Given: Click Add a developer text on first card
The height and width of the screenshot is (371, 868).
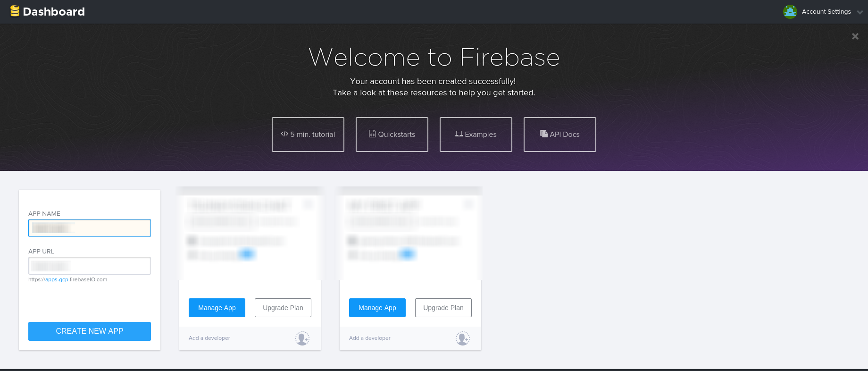Looking at the screenshot, I should (x=209, y=338).
